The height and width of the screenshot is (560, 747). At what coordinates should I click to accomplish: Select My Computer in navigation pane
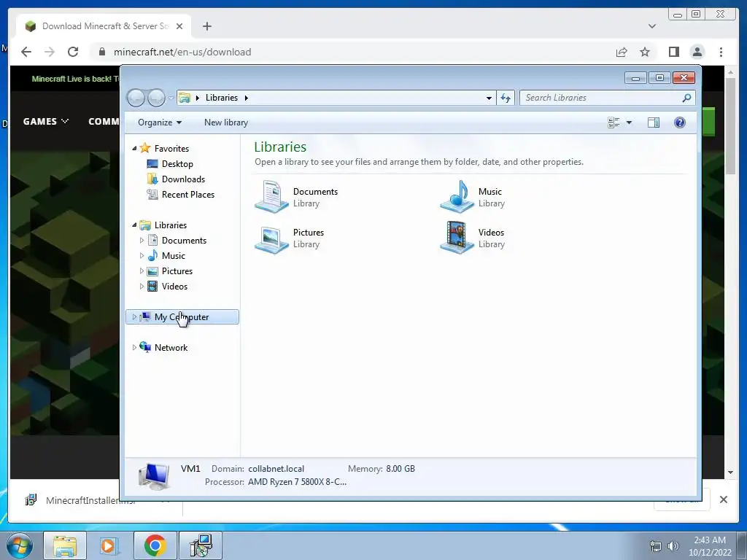point(182,317)
